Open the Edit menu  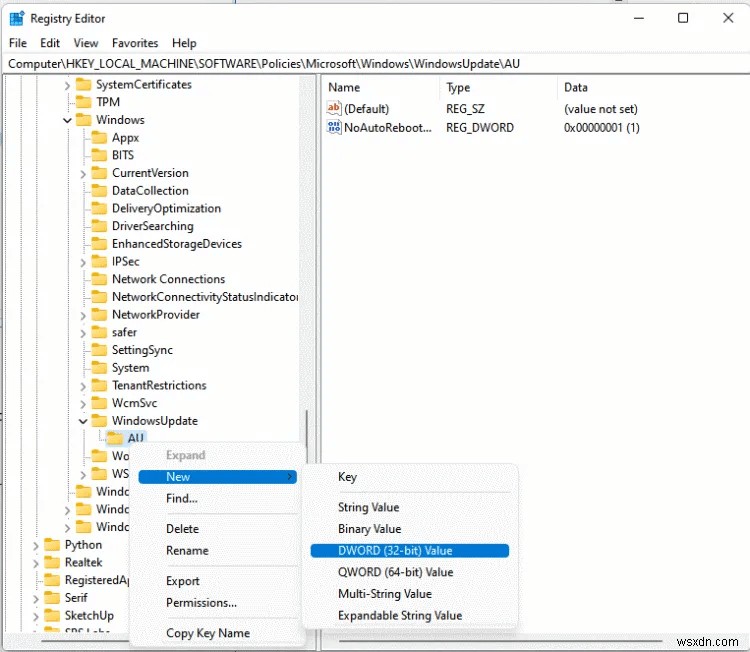pos(50,43)
